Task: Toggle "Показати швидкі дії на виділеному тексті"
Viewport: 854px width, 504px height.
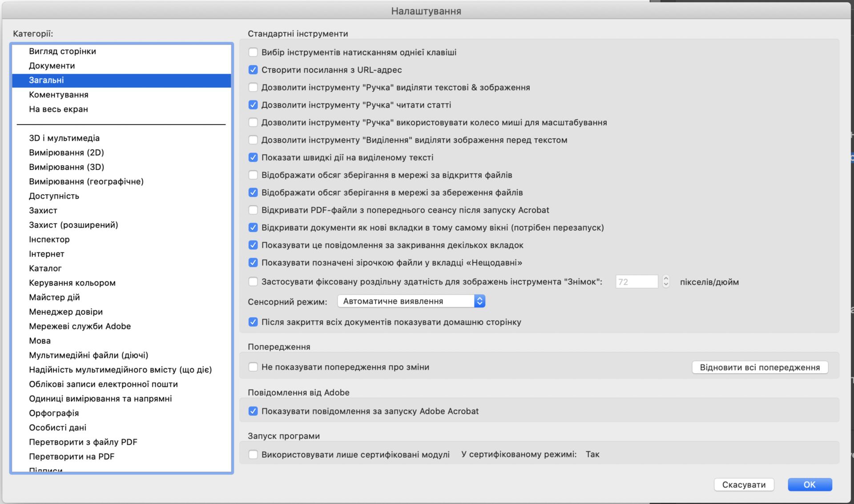Action: pyautogui.click(x=253, y=157)
